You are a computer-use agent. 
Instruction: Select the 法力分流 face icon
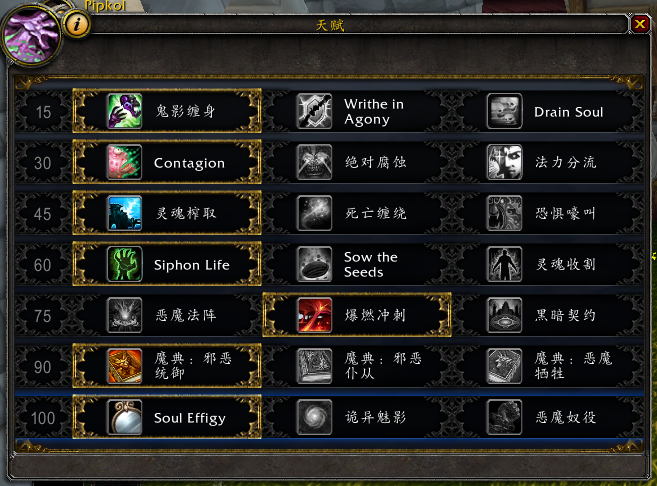[x=504, y=162]
